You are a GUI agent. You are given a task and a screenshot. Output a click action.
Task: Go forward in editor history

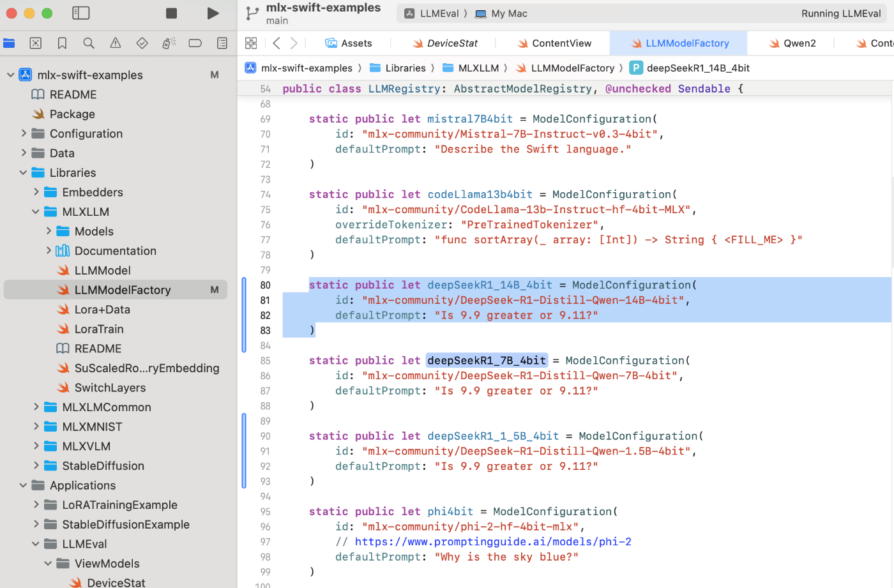click(294, 43)
